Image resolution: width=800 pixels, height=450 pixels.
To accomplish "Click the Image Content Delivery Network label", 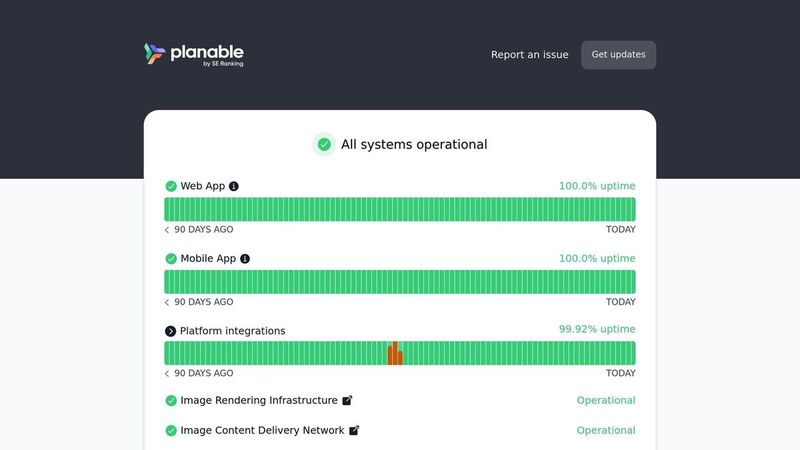I will [262, 431].
